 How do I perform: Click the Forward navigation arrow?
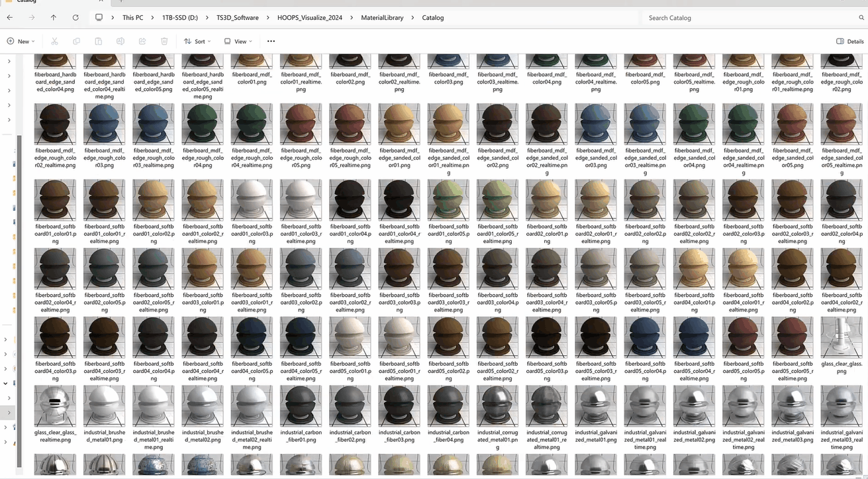pyautogui.click(x=31, y=18)
